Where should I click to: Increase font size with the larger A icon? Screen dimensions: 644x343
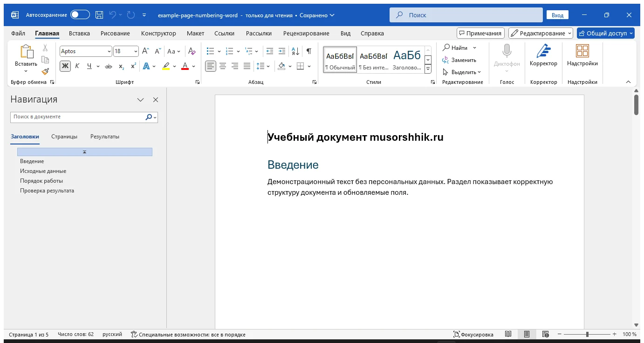point(145,51)
